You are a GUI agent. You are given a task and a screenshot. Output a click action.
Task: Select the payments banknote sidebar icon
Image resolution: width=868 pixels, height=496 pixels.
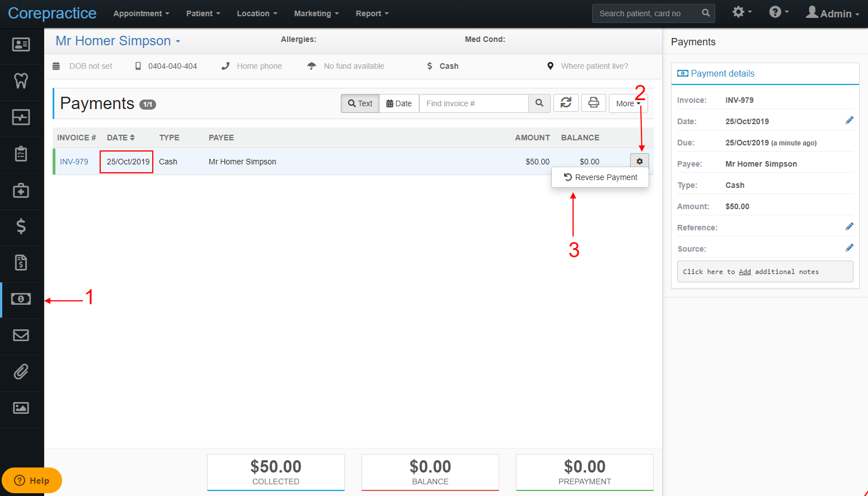click(x=21, y=299)
